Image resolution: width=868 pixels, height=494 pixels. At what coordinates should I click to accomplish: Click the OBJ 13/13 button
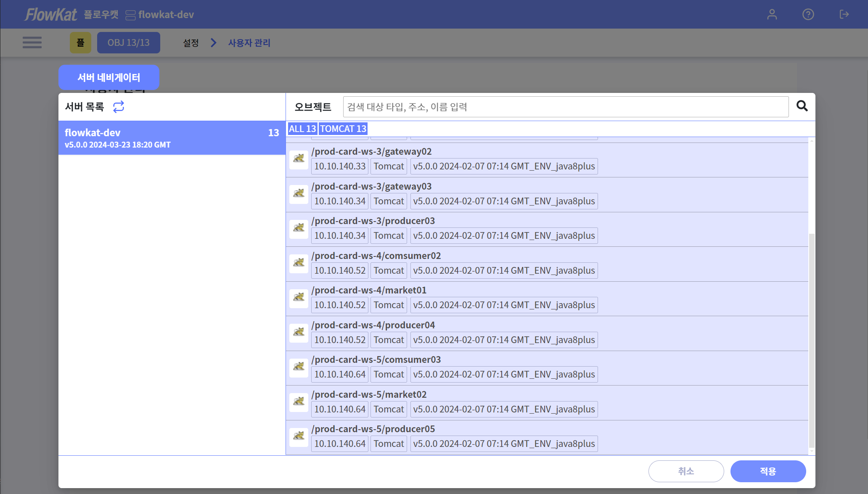click(128, 42)
